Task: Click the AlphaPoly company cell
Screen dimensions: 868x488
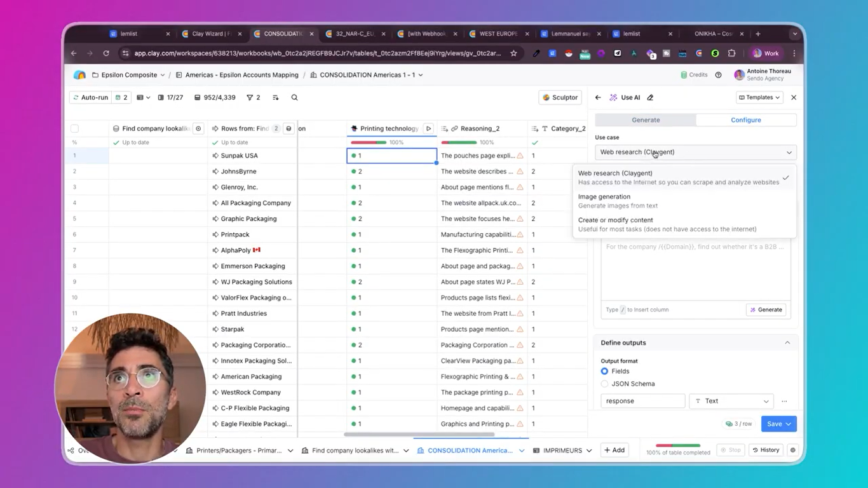Action: [x=253, y=250]
